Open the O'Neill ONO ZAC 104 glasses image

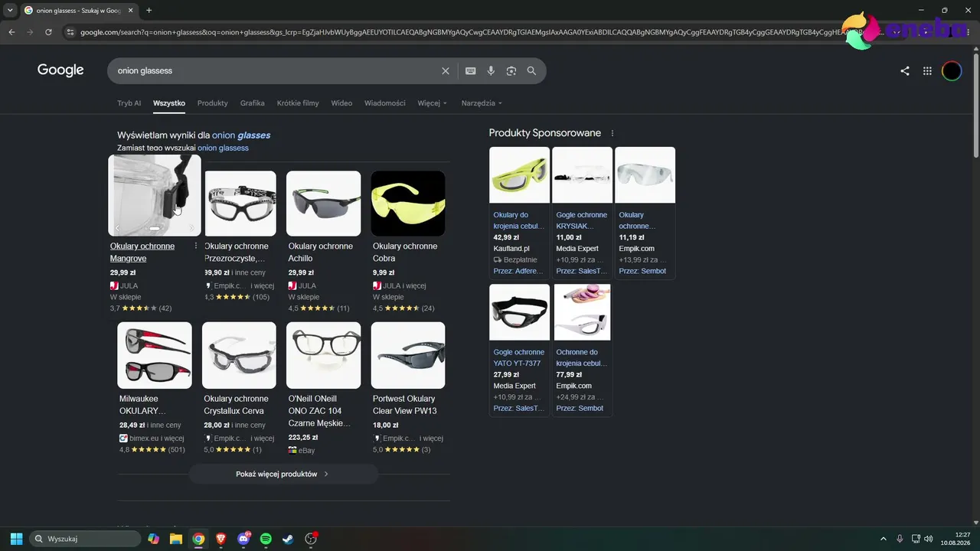(323, 355)
